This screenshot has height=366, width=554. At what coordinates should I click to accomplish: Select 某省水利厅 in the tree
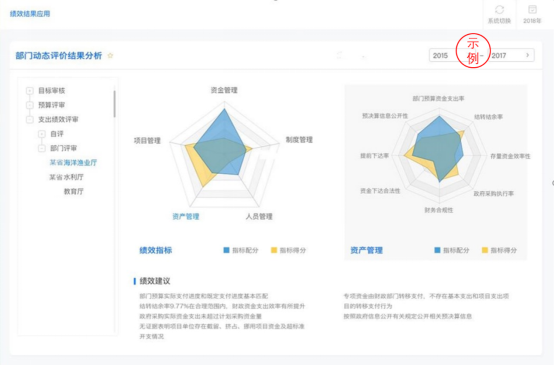66,177
